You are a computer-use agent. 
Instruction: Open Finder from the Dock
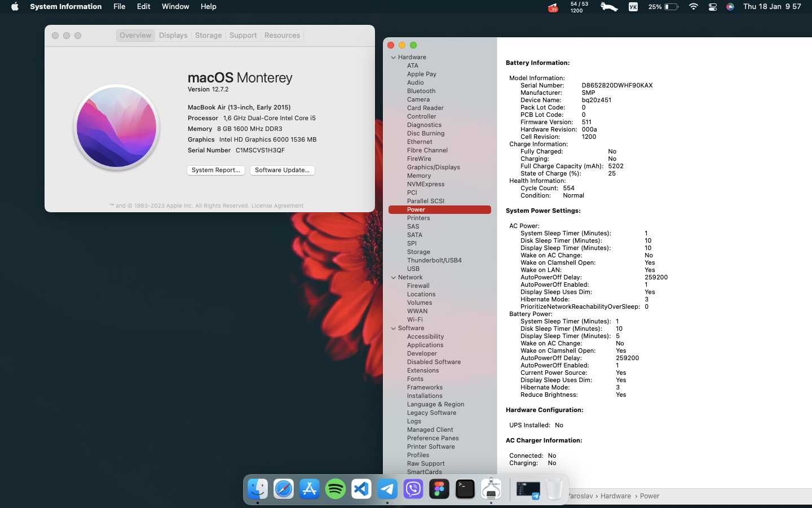pos(258,489)
